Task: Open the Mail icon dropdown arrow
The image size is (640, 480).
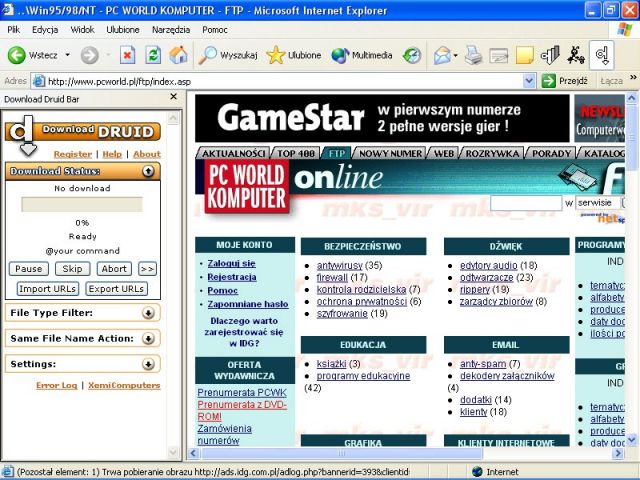Action: tap(456, 55)
